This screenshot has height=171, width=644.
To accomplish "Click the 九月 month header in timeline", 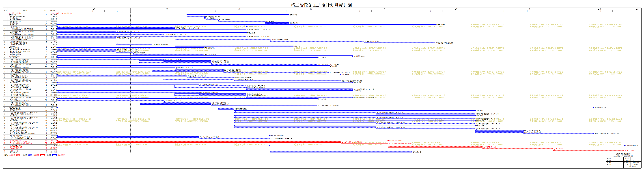I will pyautogui.click(x=239, y=9).
